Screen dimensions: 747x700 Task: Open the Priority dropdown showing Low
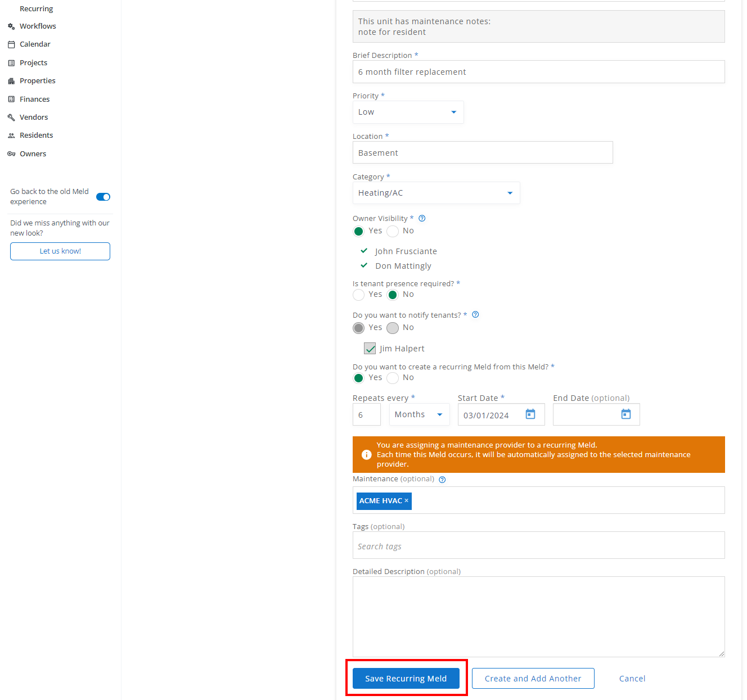click(x=408, y=112)
